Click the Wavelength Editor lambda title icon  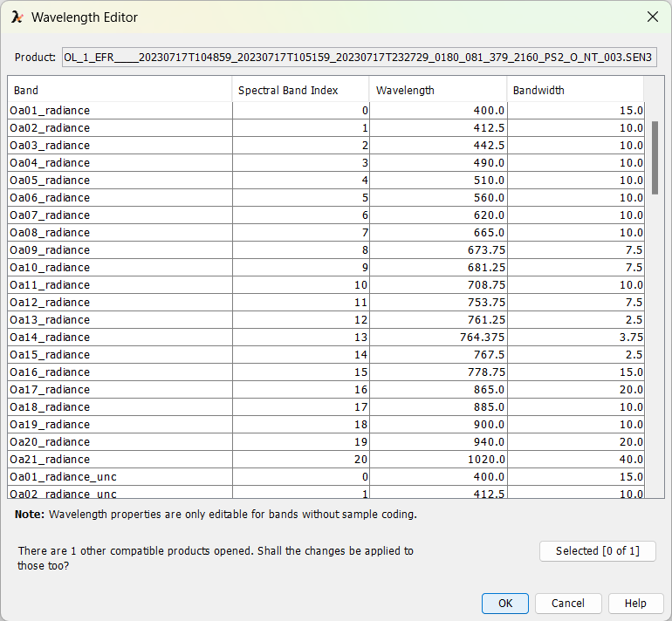click(x=17, y=17)
